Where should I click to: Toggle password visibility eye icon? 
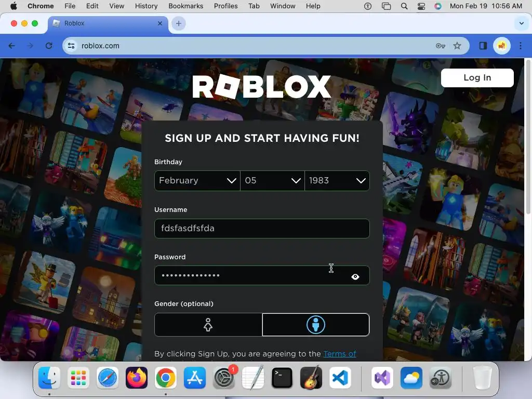point(355,277)
